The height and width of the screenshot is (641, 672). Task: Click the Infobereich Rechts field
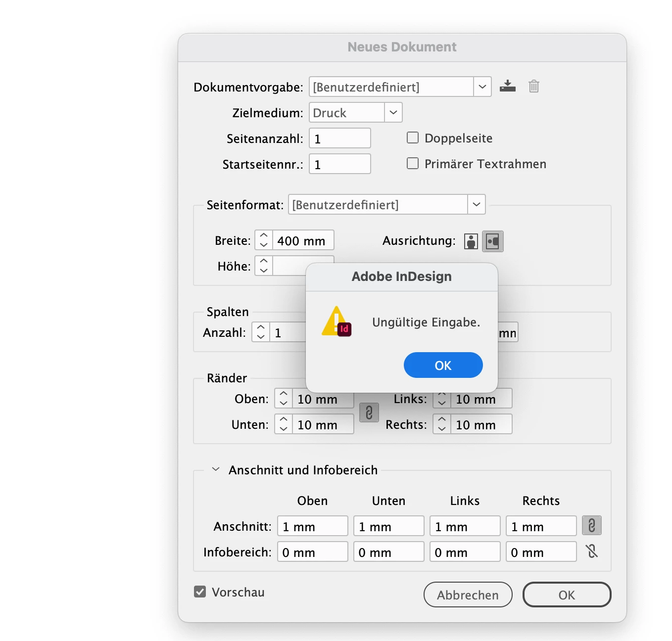click(541, 551)
